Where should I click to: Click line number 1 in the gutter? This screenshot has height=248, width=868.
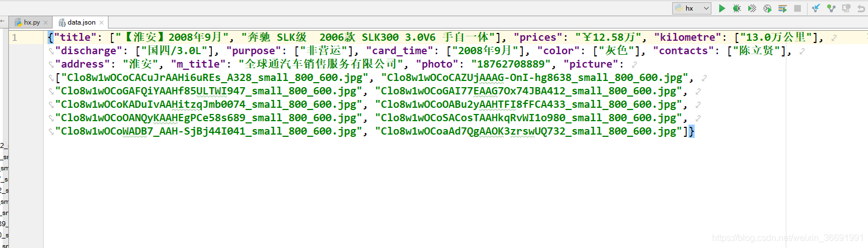click(x=15, y=37)
